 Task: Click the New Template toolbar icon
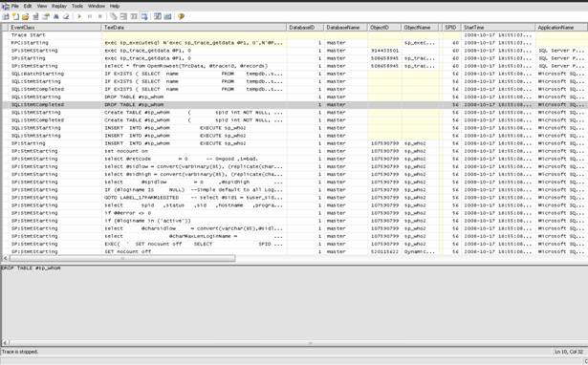pyautogui.click(x=15, y=16)
